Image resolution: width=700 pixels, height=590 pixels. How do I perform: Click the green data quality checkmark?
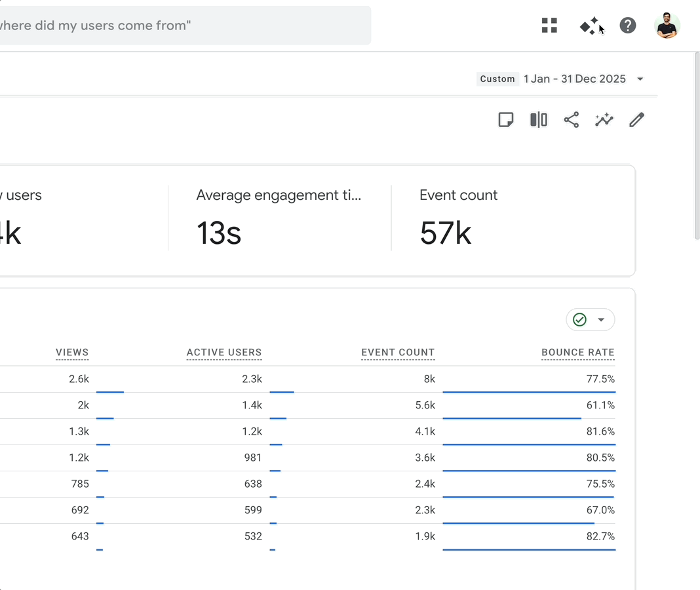point(579,319)
